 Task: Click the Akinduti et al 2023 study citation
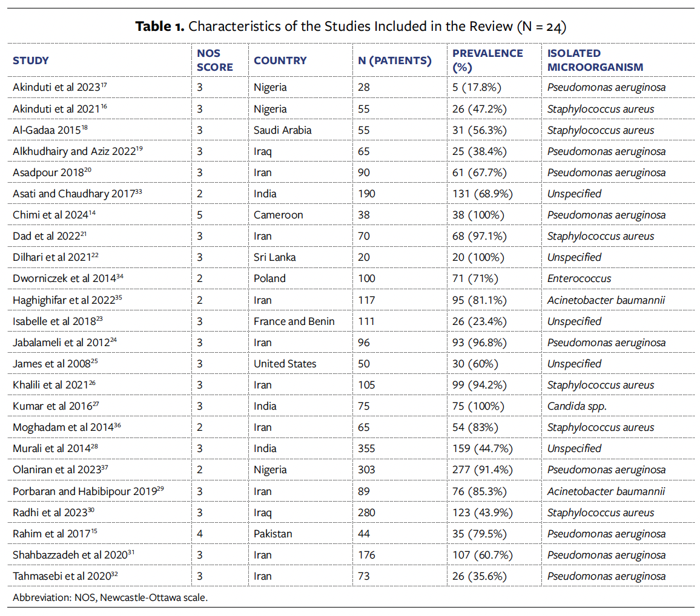tap(59, 88)
